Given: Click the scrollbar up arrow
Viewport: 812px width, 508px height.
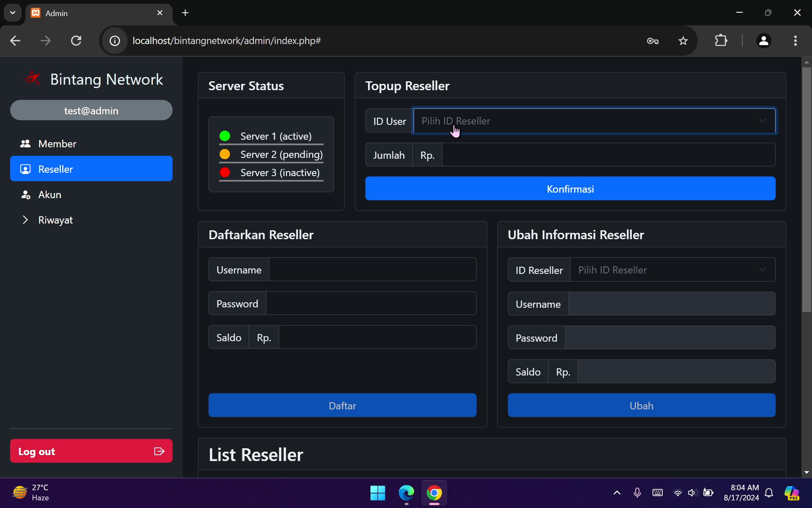Looking at the screenshot, I should 807,62.
